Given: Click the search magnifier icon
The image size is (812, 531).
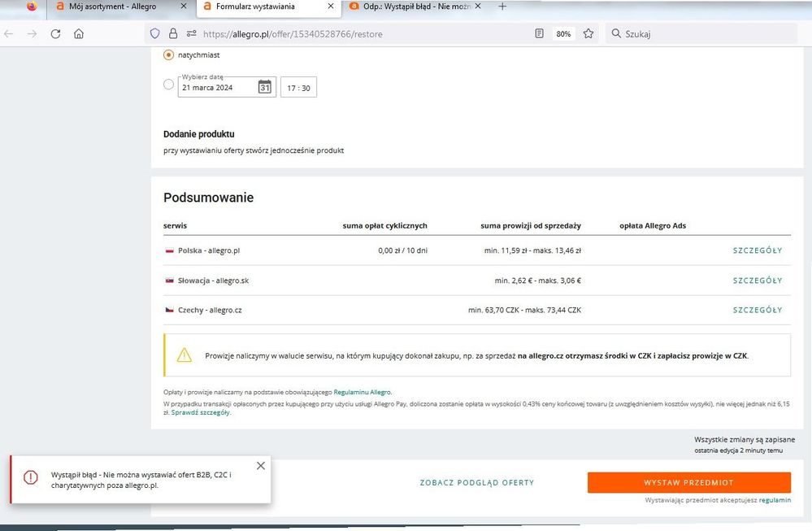Looking at the screenshot, I should (616, 33).
